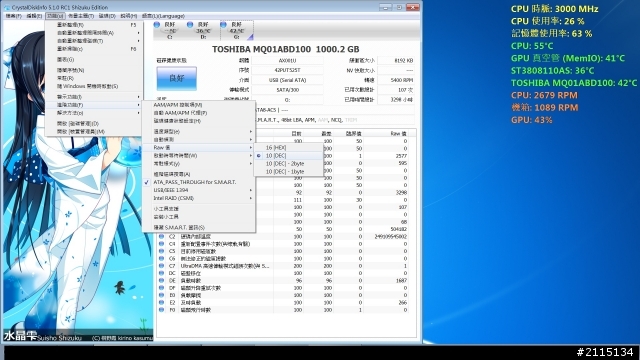The image size is (640, 360).
Task: Click the gadget line CPU: 2679 RPM
Action: [544, 95]
